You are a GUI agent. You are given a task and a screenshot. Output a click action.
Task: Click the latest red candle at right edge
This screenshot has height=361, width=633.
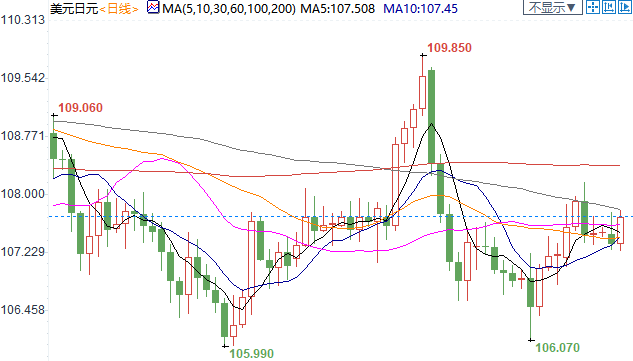pyautogui.click(x=620, y=230)
